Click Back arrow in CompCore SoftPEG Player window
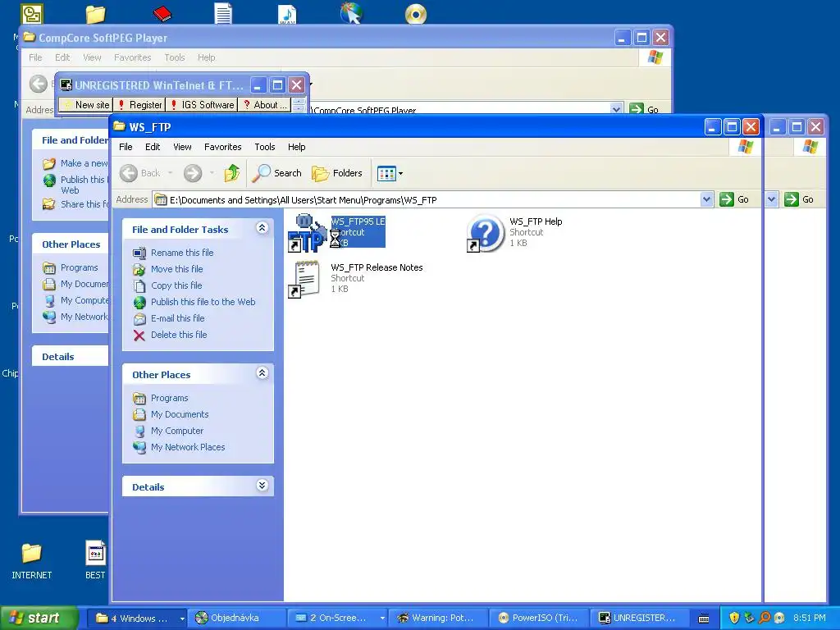Viewport: 840px width, 630px height. (x=38, y=84)
